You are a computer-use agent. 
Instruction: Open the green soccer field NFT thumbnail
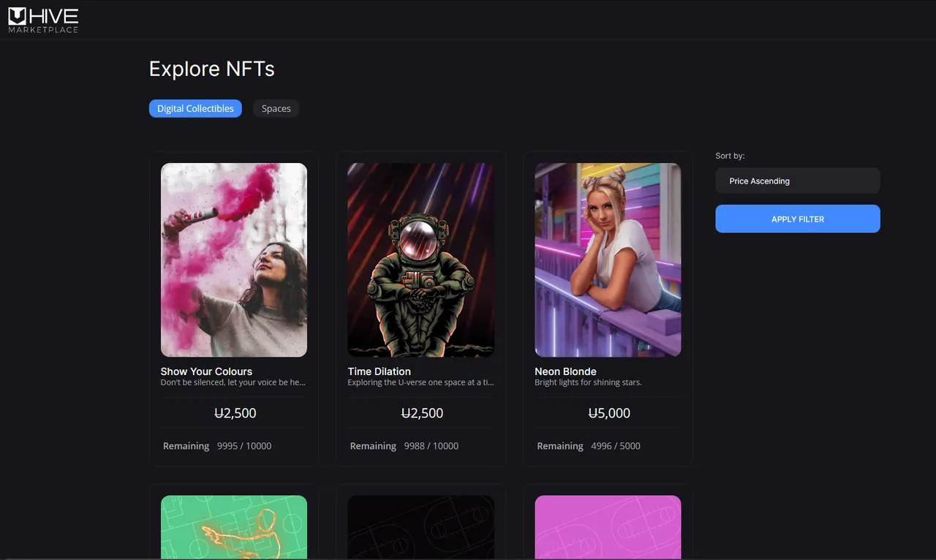234,527
